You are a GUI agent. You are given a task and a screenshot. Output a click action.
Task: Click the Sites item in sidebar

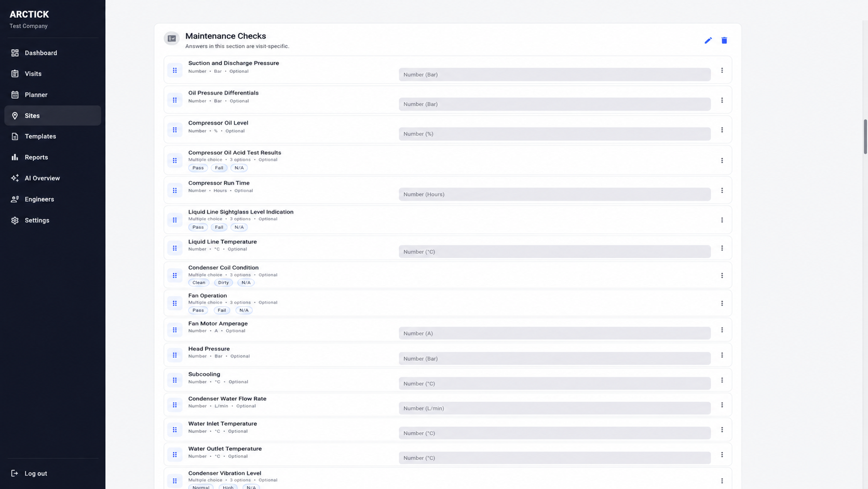(52, 115)
